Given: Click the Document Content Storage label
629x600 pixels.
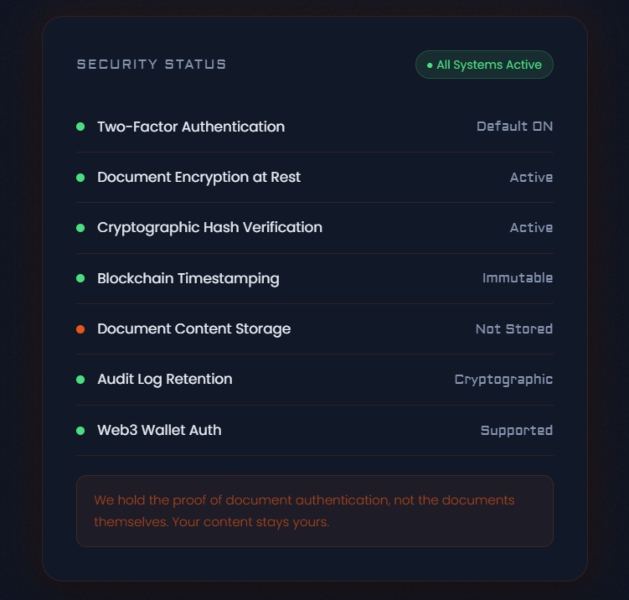Looking at the screenshot, I should tap(194, 329).
